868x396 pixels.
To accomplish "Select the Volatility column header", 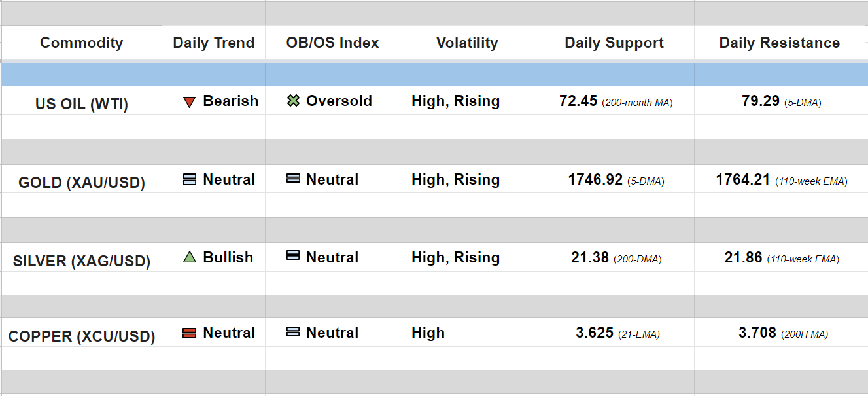I will (x=466, y=43).
